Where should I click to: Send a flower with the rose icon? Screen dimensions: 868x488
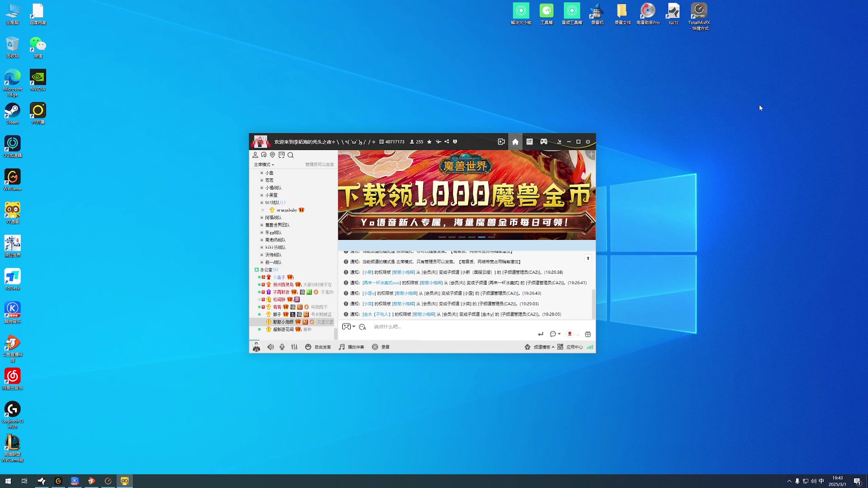pos(570,334)
